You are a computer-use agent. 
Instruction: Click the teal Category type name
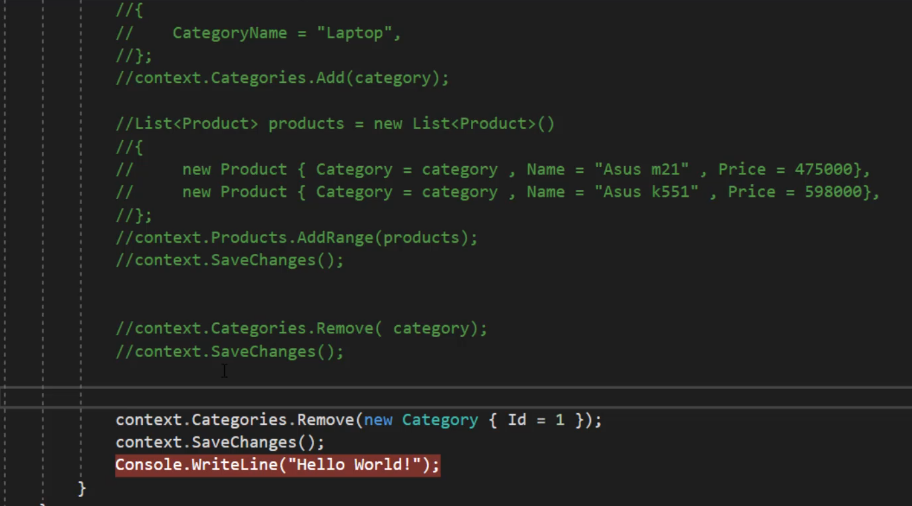440,420
